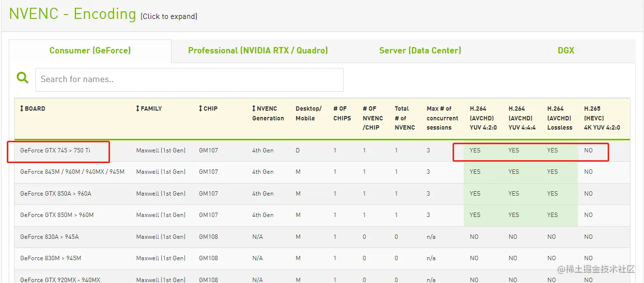Viewport: 644px width, 283px height.
Task: Open Professional (NVIDIA RTX / Quadro) tab
Action: click(x=258, y=50)
